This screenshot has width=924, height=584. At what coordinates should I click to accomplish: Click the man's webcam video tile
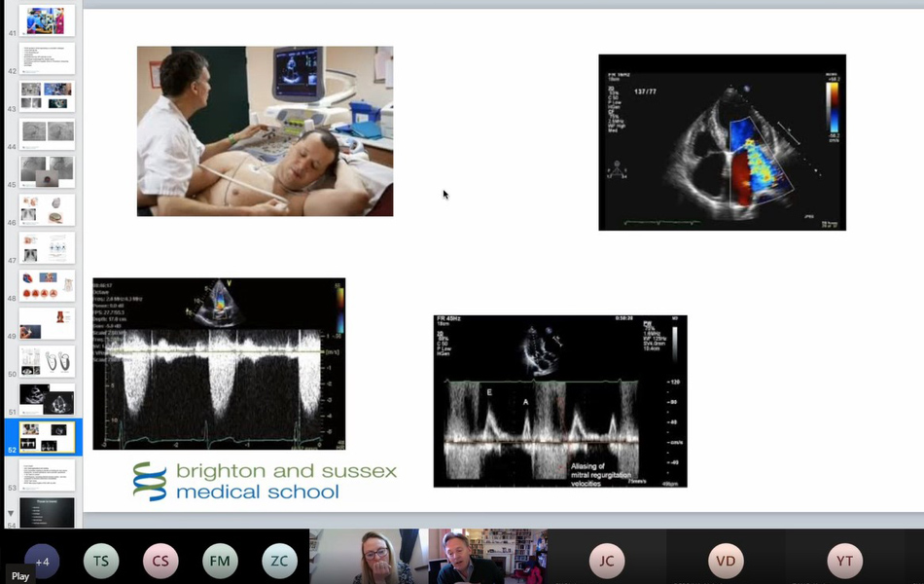click(x=487, y=557)
